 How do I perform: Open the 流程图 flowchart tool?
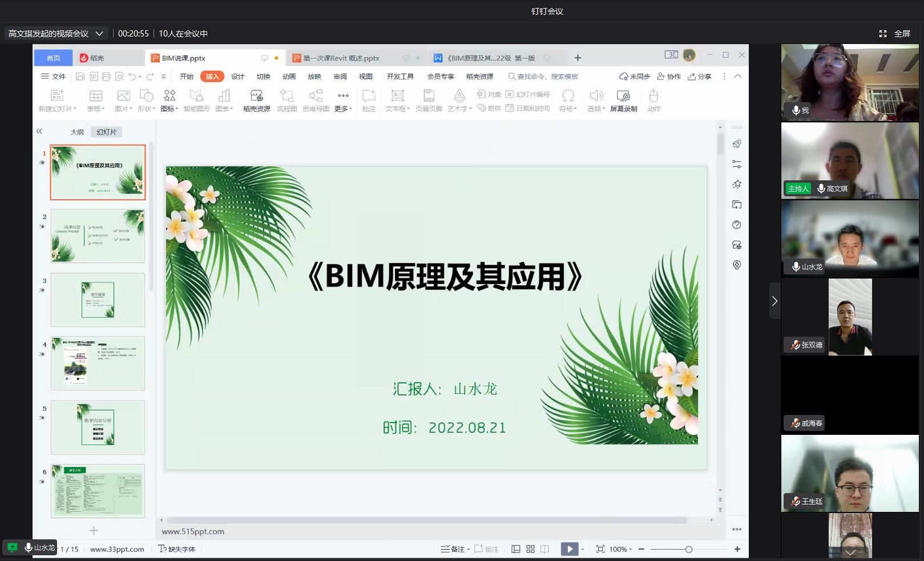pyautogui.click(x=287, y=100)
